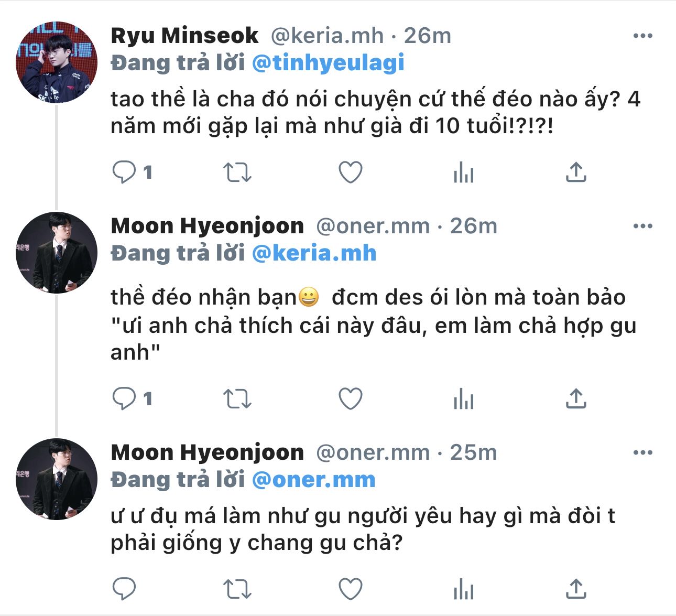Like the 25m Moon Hyeonjoon tweet

(351, 589)
